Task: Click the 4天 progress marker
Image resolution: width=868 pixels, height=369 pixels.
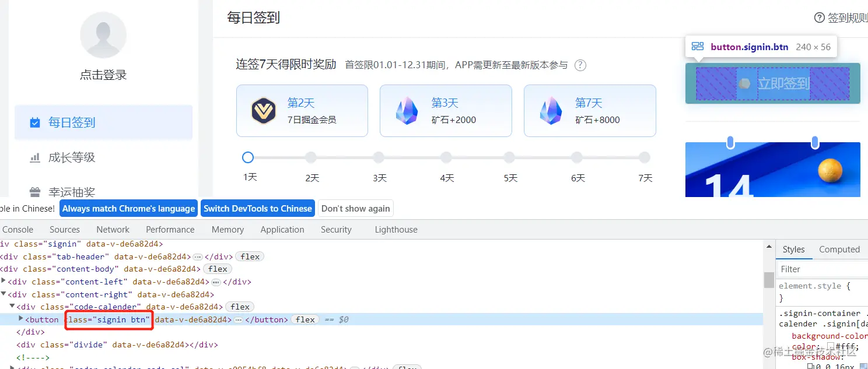Action: pos(446,157)
